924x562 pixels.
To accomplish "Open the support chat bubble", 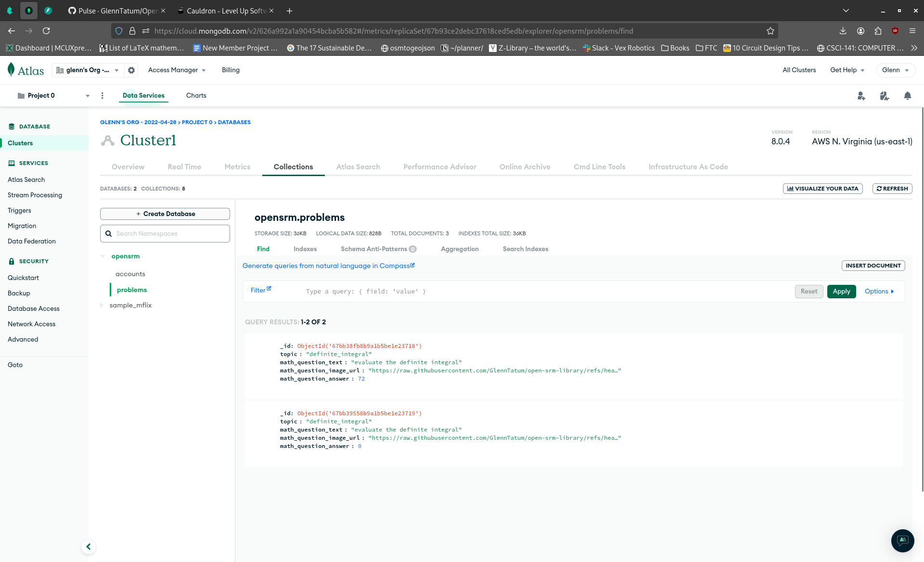I will (x=902, y=540).
